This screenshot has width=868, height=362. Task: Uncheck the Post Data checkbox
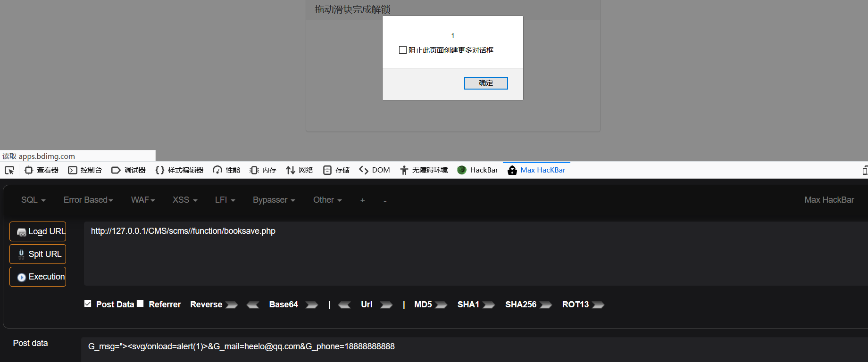click(88, 304)
